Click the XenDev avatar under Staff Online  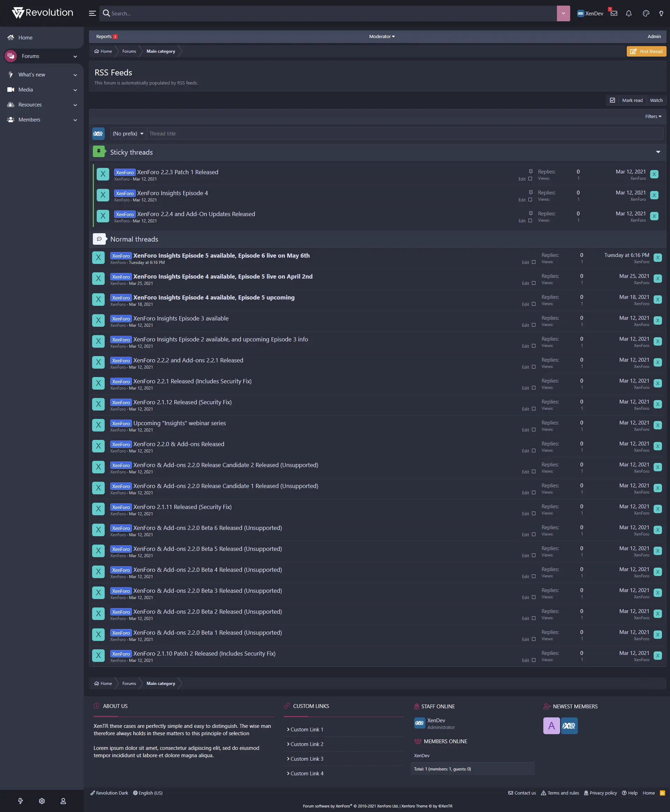pyautogui.click(x=419, y=723)
